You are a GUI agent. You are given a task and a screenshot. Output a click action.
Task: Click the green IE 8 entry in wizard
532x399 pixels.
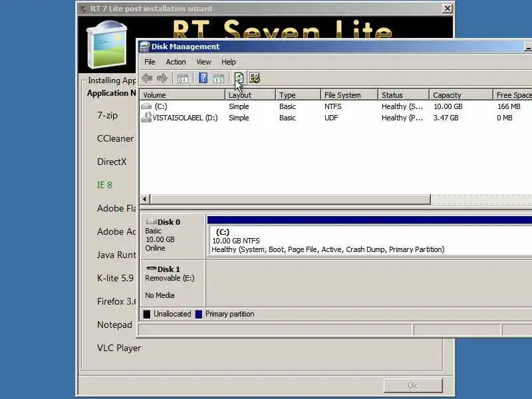(104, 186)
